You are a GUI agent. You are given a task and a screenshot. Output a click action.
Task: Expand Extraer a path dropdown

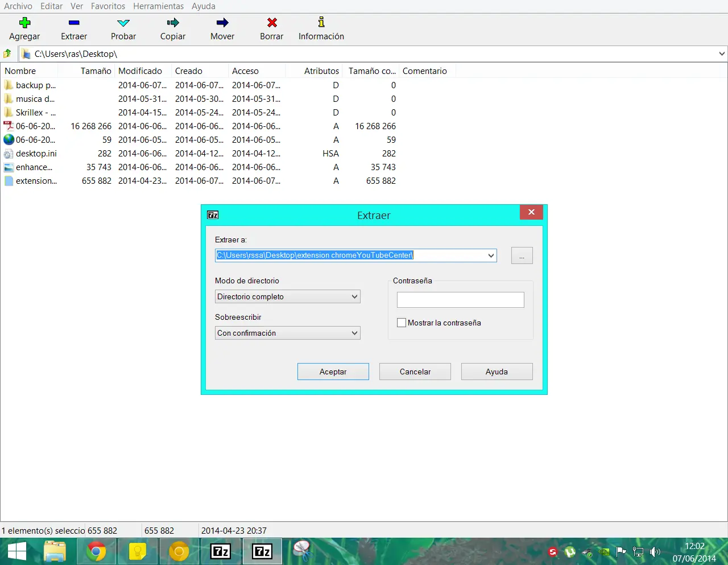click(491, 255)
